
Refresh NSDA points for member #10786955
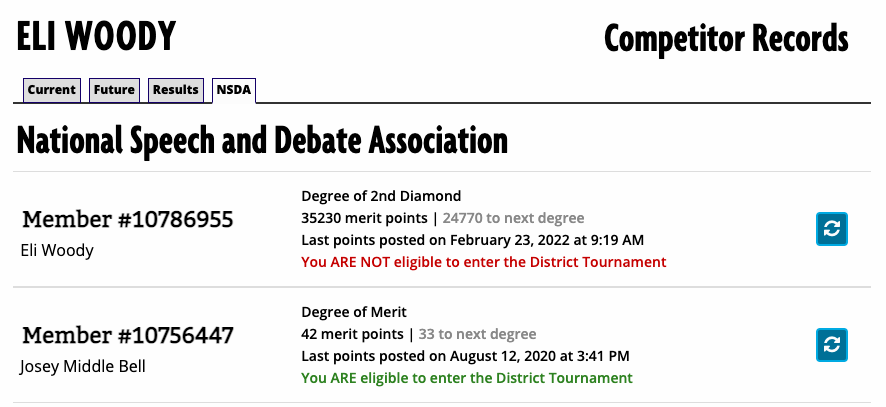coord(832,229)
